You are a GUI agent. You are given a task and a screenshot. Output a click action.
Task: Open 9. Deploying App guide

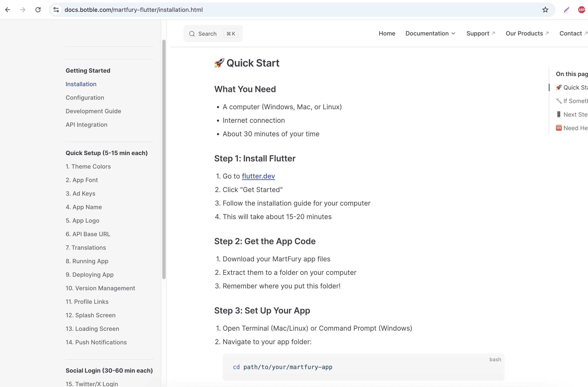tap(90, 274)
